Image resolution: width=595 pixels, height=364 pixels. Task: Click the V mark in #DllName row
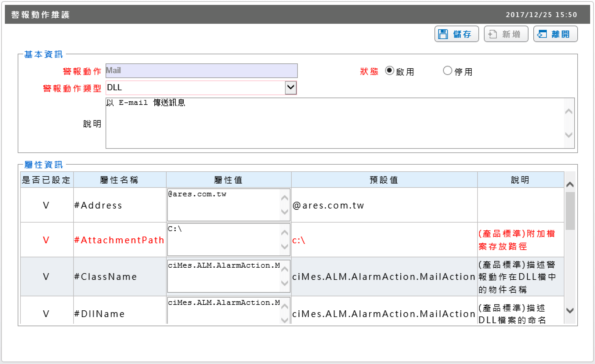pyautogui.click(x=46, y=314)
